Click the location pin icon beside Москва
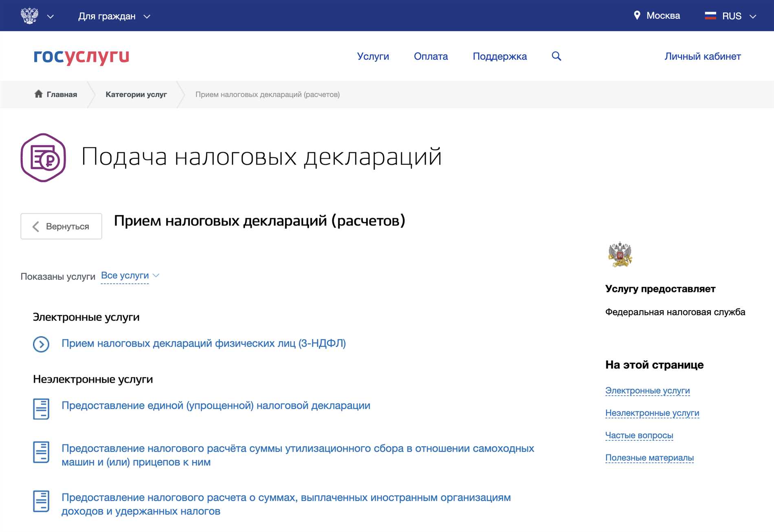Screen dimensions: 774x532 [637, 15]
